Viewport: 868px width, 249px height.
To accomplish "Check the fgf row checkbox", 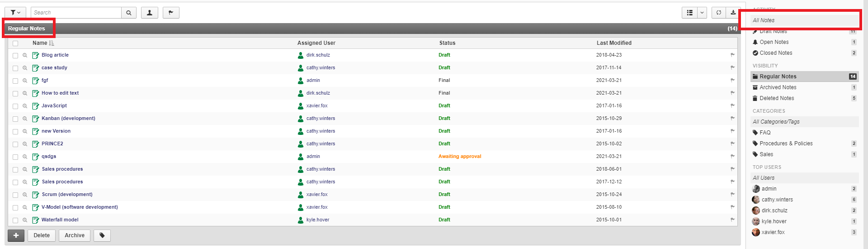I will pyautogui.click(x=15, y=81).
